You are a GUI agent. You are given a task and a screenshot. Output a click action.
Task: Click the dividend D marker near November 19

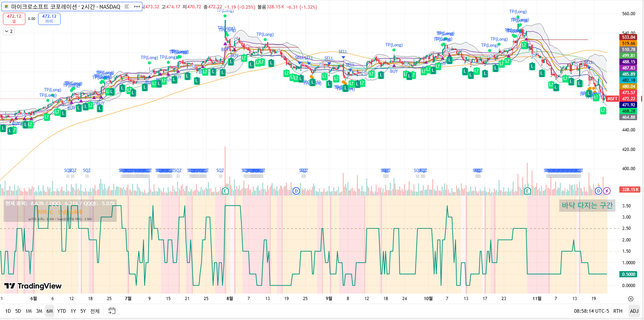click(598, 191)
